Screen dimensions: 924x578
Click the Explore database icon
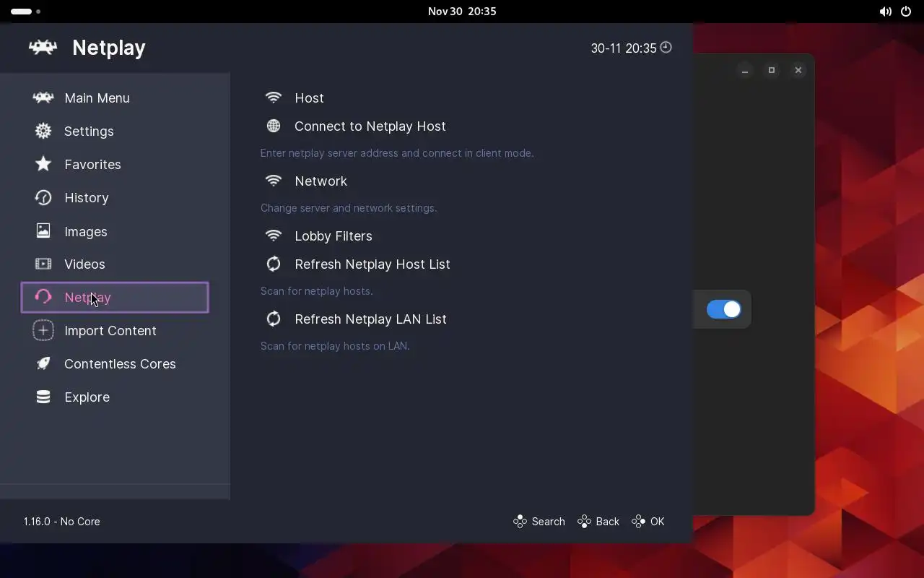pos(43,397)
